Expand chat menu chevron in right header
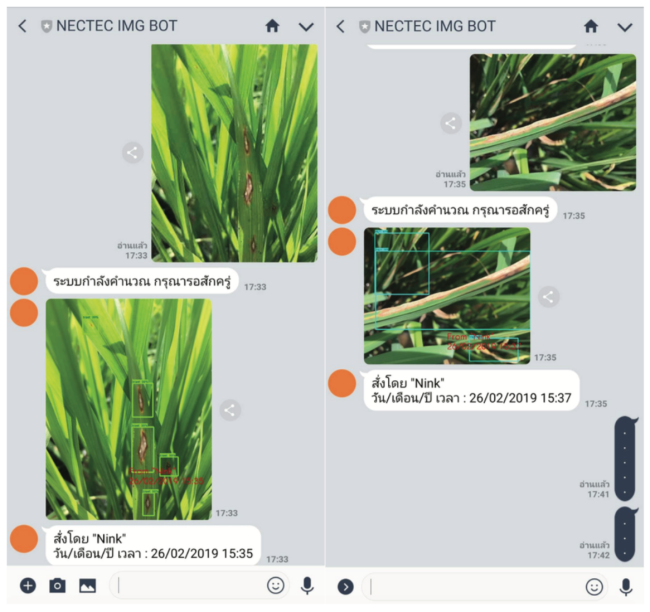This screenshot has width=650, height=612. [625, 28]
